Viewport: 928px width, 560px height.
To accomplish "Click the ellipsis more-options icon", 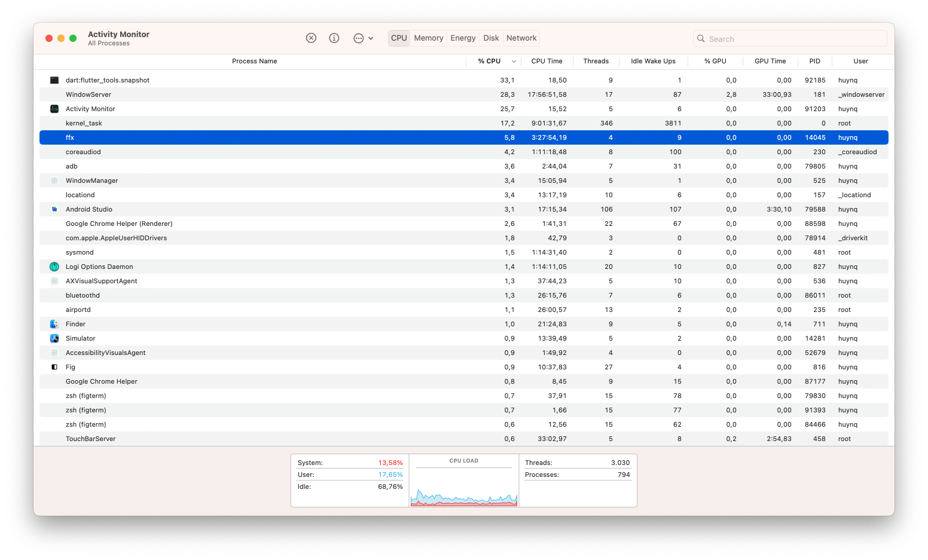I will 358,38.
